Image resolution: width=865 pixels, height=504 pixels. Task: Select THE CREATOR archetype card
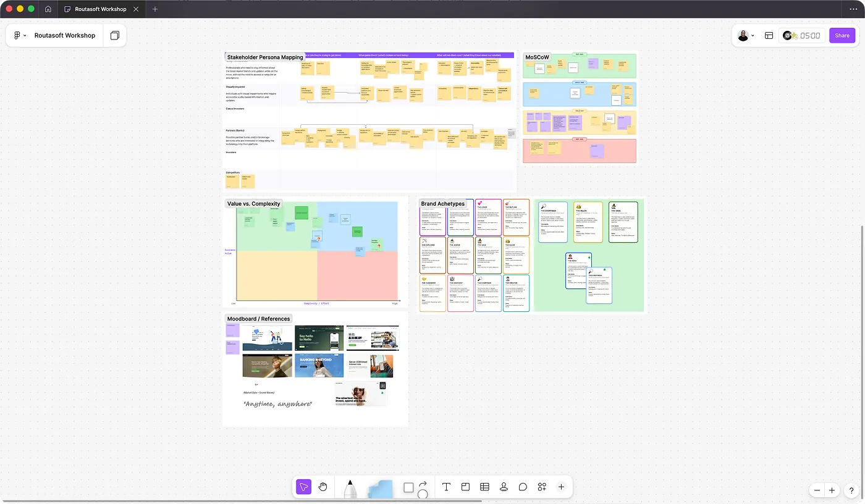(516, 293)
